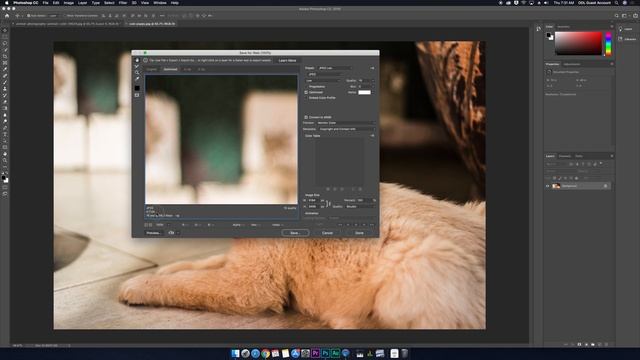Click the lock icon on Background layer

(x=606, y=186)
